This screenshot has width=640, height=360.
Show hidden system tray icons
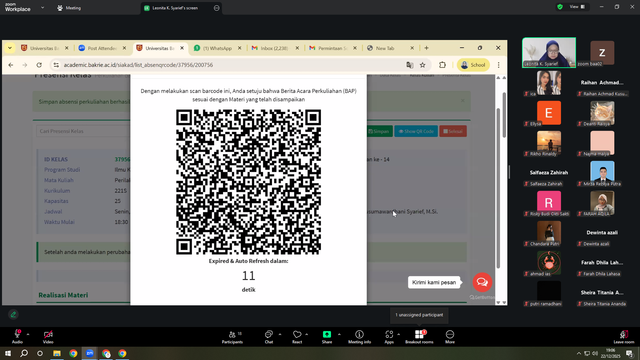(x=578, y=353)
